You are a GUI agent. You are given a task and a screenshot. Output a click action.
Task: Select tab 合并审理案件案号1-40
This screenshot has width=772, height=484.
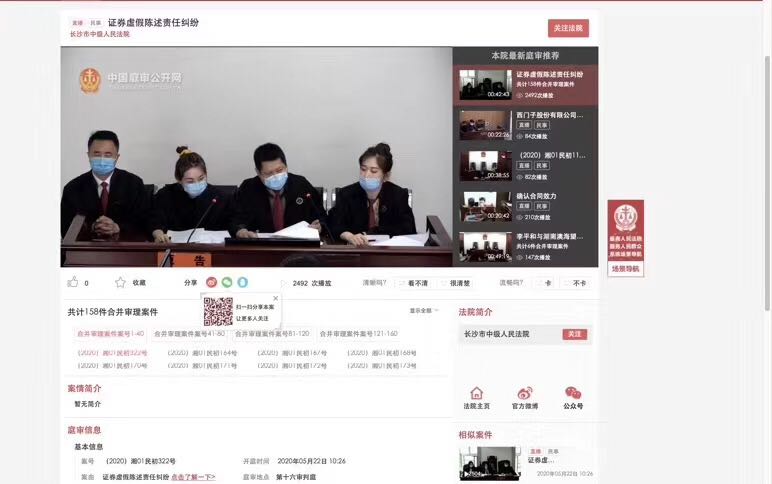[x=110, y=334]
